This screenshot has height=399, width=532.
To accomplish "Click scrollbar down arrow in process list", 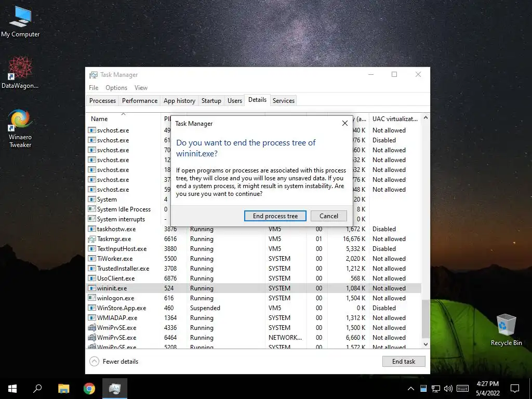I will (425, 344).
